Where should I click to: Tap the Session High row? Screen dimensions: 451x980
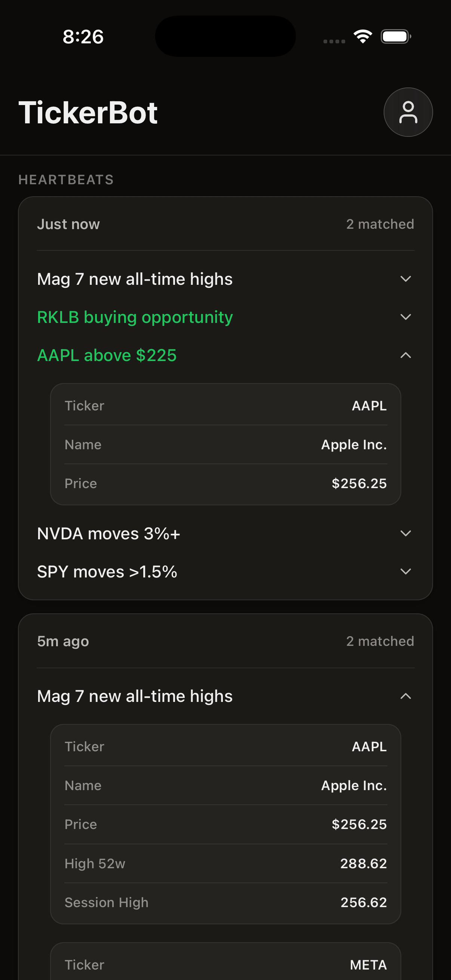point(225,902)
